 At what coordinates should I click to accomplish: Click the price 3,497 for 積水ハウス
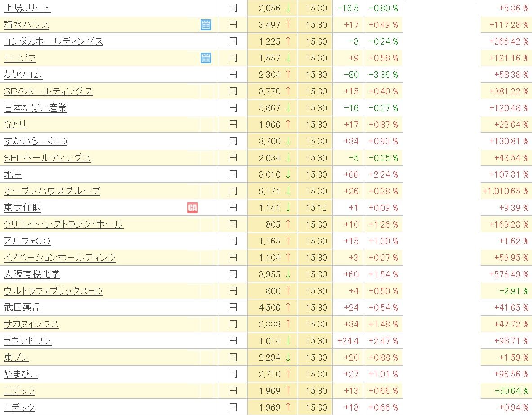(x=269, y=25)
